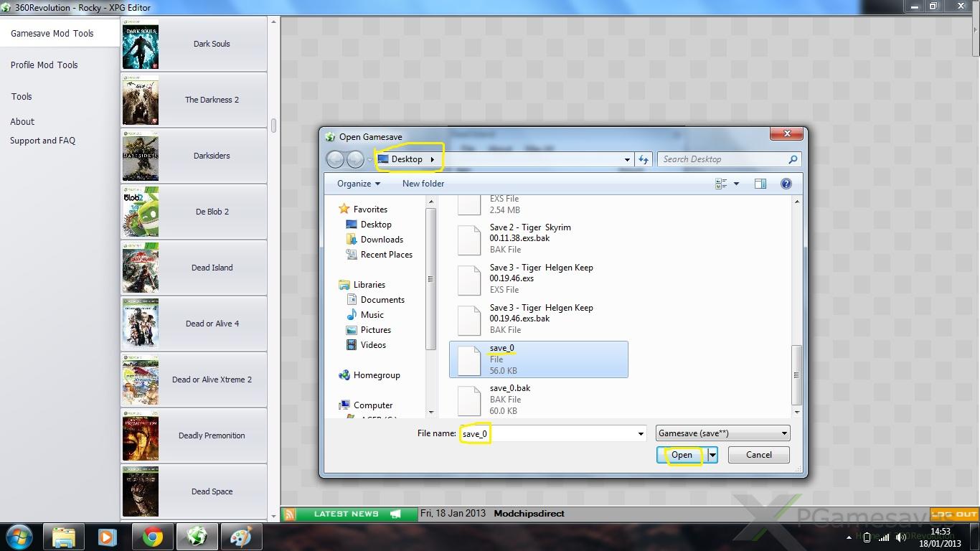The image size is (980, 551).
Task: Open Google Chrome from the taskbar
Action: click(x=152, y=537)
